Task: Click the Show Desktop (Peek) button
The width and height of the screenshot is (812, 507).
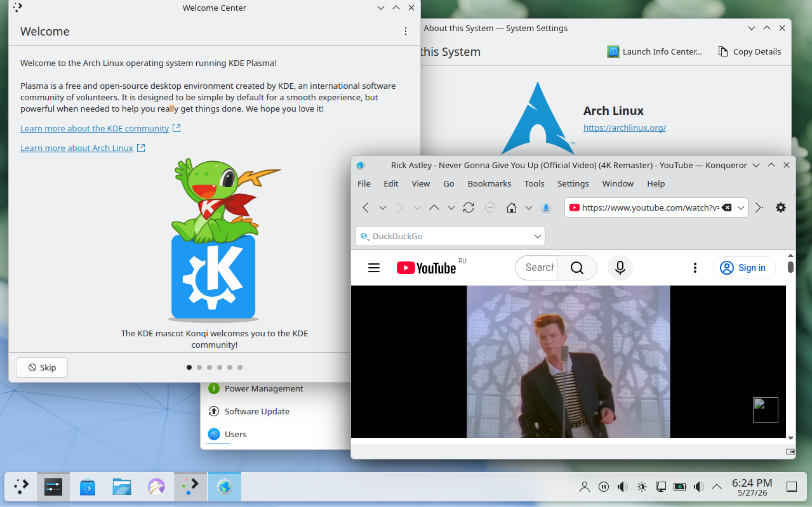Action: coord(792,487)
